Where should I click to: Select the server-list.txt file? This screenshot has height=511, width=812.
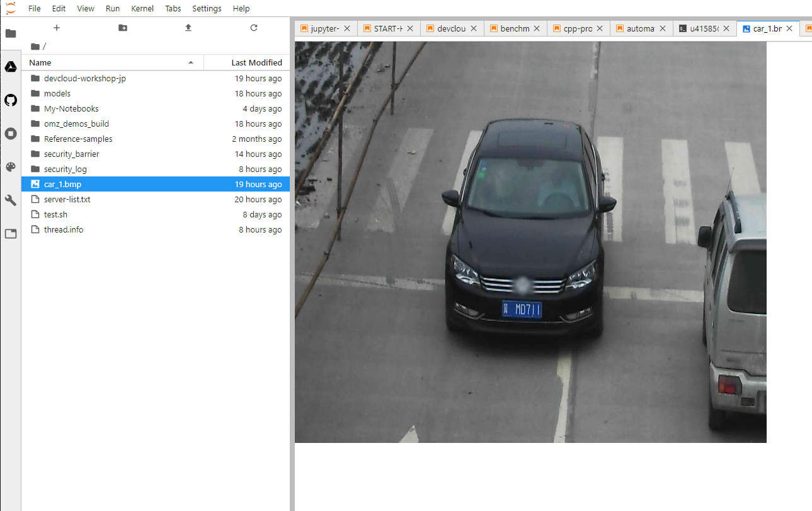tap(67, 199)
